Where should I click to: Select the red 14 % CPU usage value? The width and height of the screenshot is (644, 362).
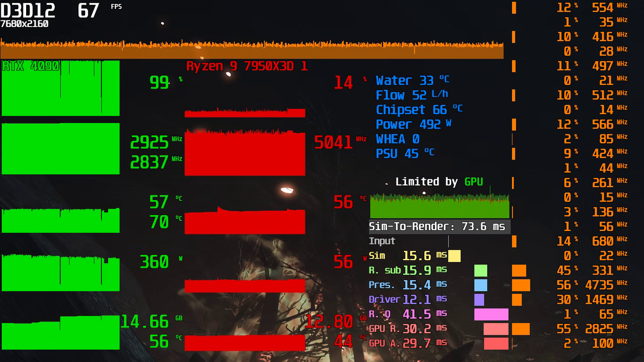coord(350,82)
